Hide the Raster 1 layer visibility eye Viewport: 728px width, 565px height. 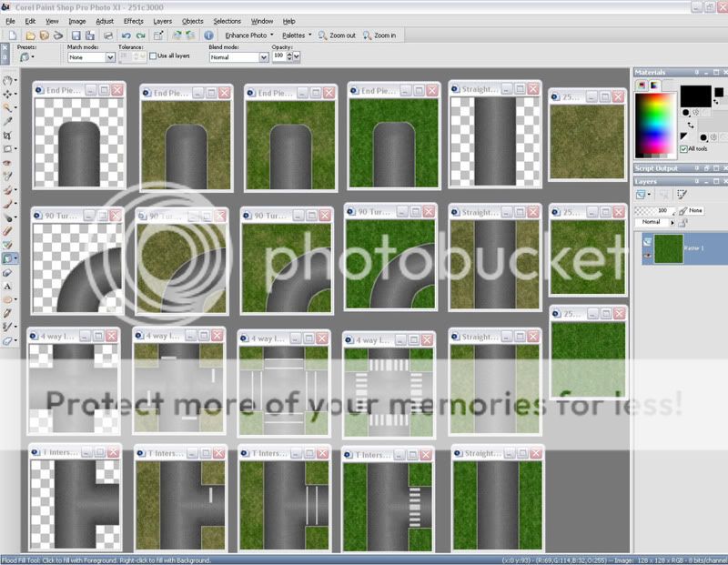point(647,256)
